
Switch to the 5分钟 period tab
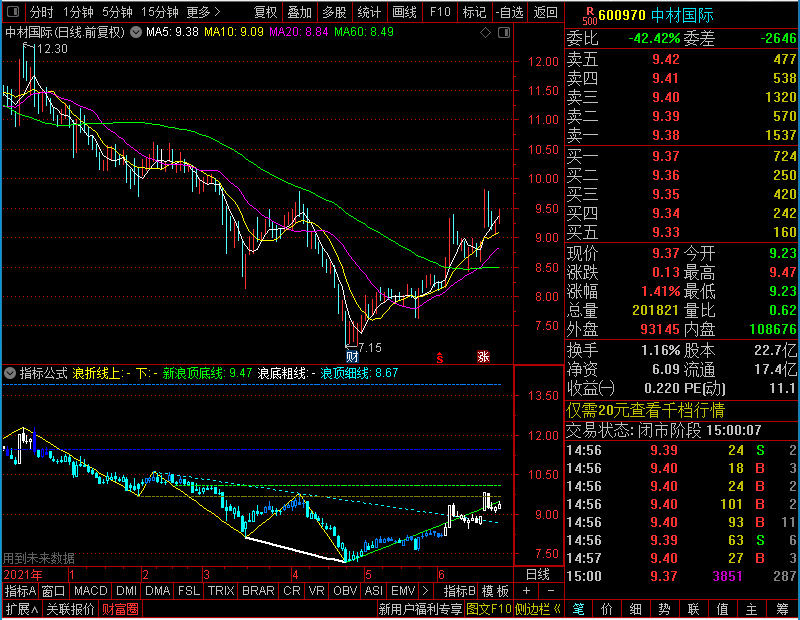click(x=117, y=12)
